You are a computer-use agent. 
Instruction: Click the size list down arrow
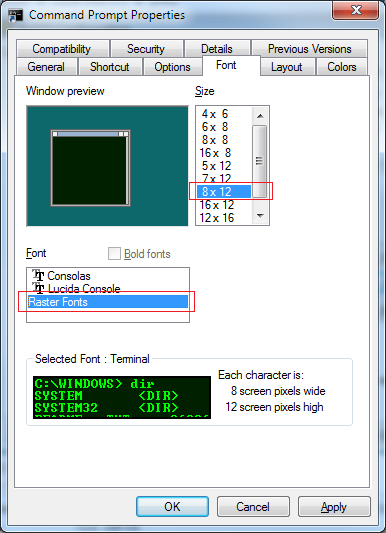[260, 216]
